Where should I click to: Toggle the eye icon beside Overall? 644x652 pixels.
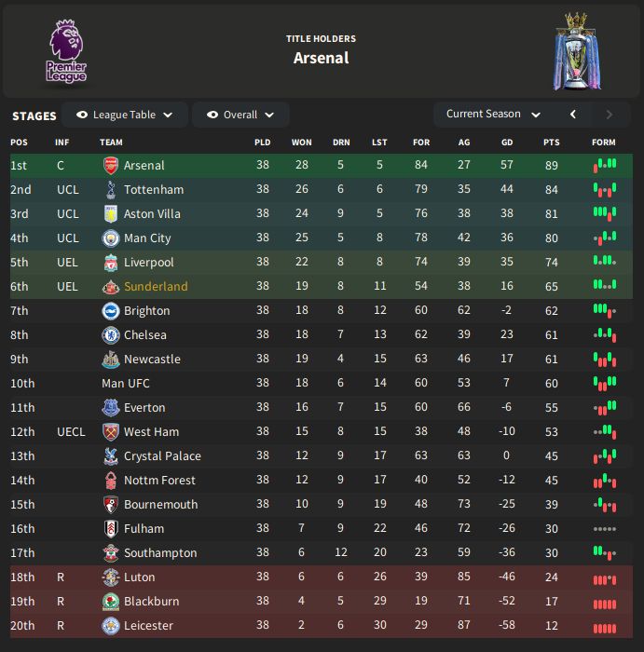pyautogui.click(x=212, y=115)
